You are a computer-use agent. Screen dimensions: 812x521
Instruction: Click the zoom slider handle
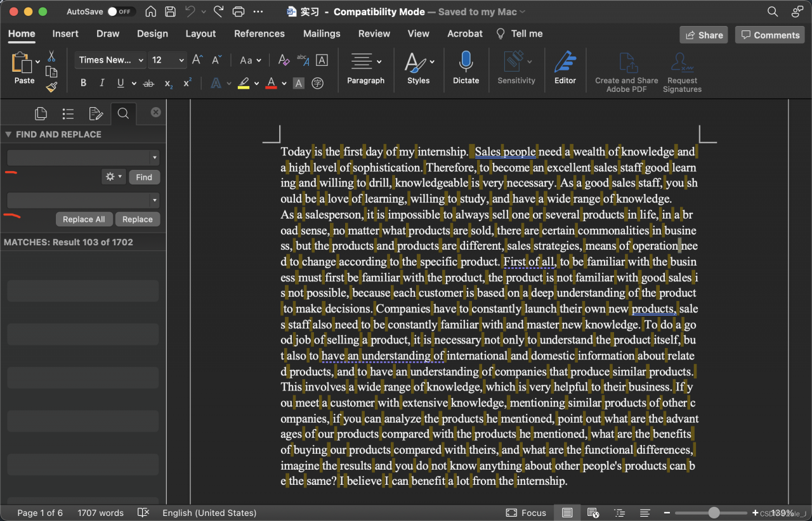tap(714, 513)
